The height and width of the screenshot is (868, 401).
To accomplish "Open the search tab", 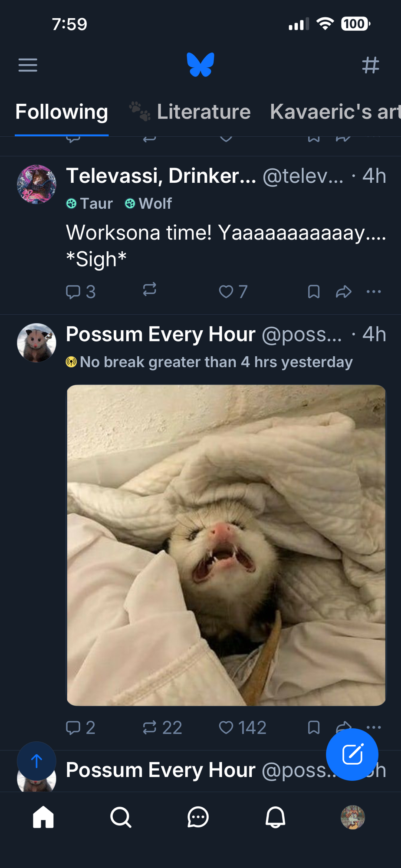I will pos(121,818).
